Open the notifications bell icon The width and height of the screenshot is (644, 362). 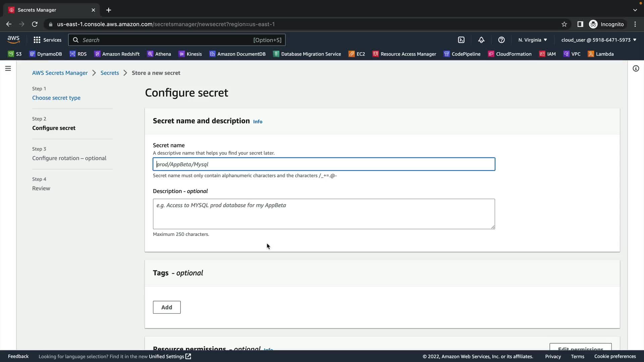click(481, 40)
